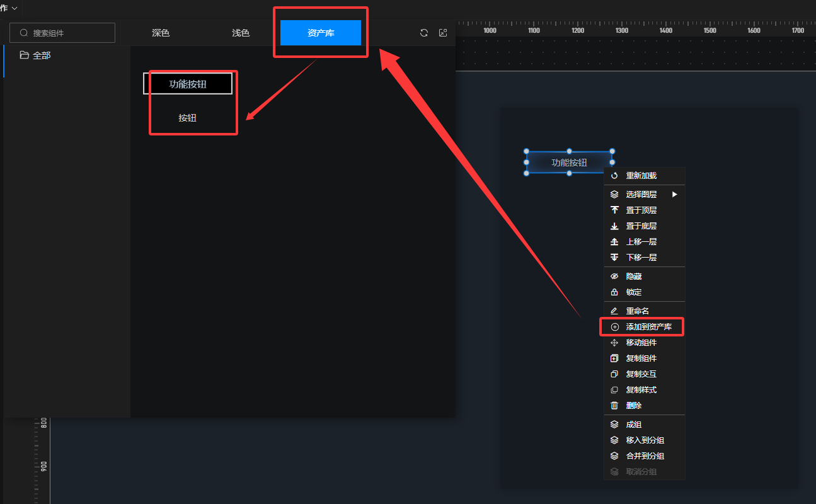
Task: Click the 置于底层 send-to-bottom icon
Action: 614,226
